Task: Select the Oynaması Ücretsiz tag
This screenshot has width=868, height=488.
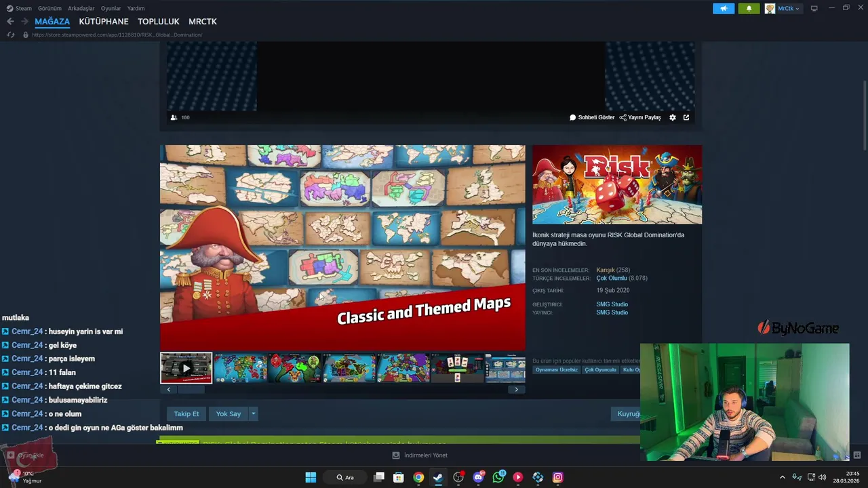Action: tap(557, 370)
